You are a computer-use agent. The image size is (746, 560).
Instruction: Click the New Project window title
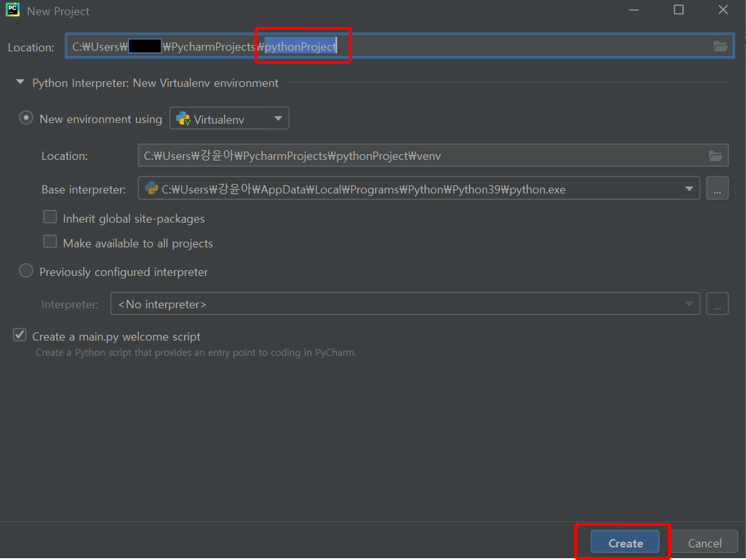(x=58, y=11)
